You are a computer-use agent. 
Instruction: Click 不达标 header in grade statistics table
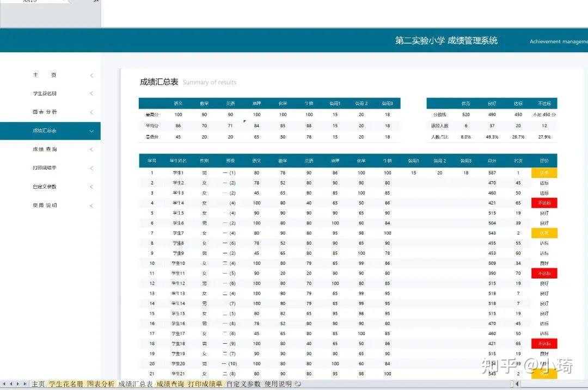pyautogui.click(x=544, y=103)
